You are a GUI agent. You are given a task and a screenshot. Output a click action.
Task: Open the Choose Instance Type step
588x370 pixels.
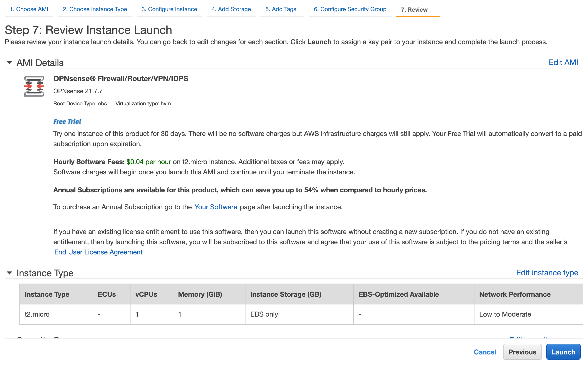point(95,9)
